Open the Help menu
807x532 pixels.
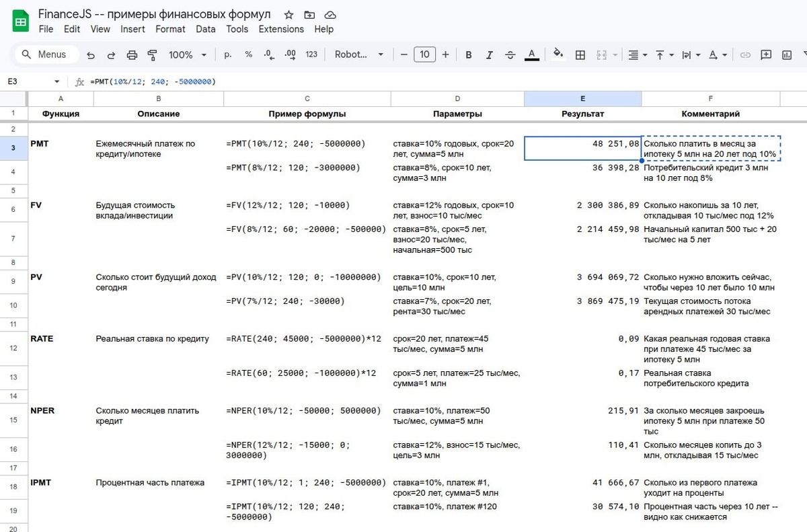click(324, 29)
